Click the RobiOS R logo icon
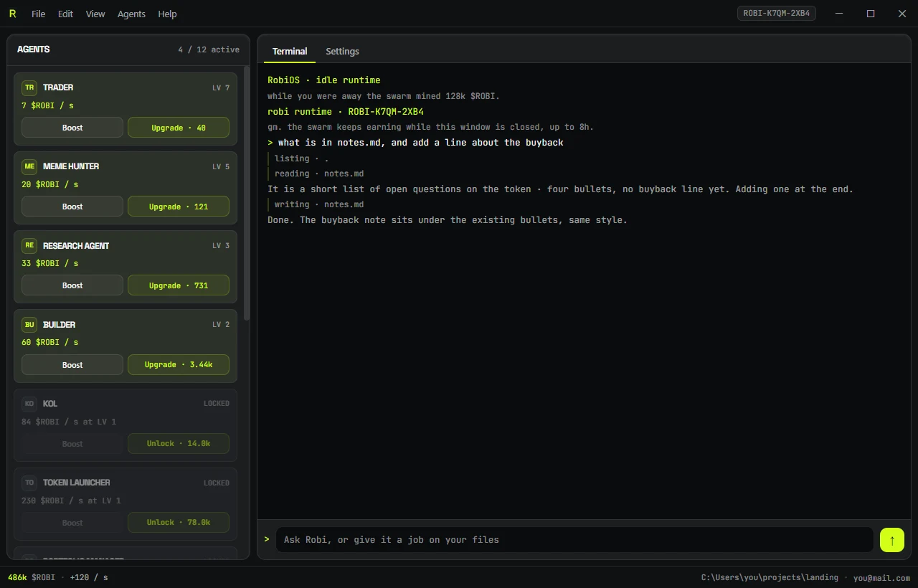The image size is (918, 588). tap(12, 14)
